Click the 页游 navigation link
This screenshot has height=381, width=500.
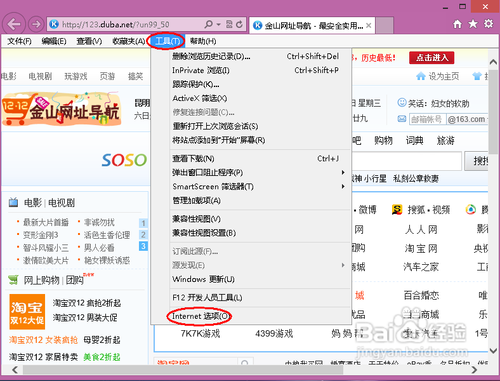coord(107,76)
